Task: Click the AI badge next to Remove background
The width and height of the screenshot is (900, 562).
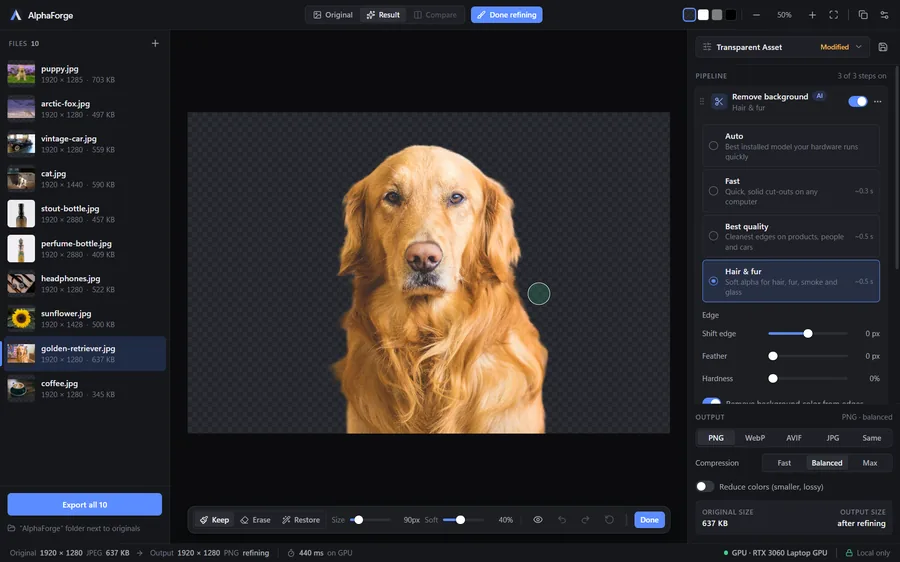Action: coord(820,96)
